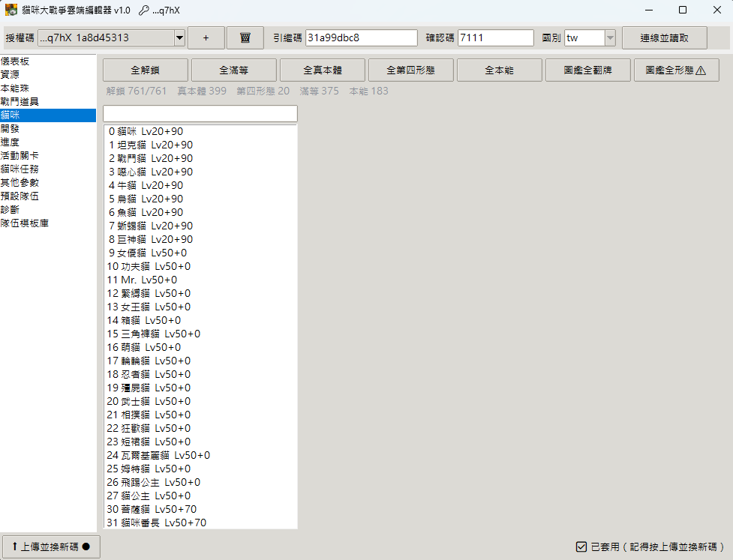Select list row 30 菩薩貓 Lv50+70
The image size is (733, 560).
tap(200, 510)
